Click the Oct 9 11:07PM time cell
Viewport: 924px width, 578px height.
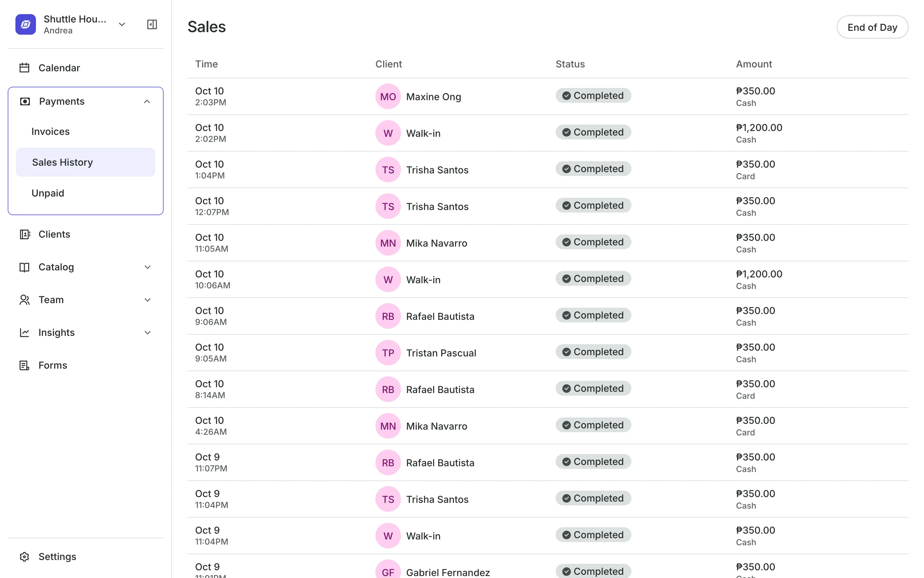[x=211, y=462]
